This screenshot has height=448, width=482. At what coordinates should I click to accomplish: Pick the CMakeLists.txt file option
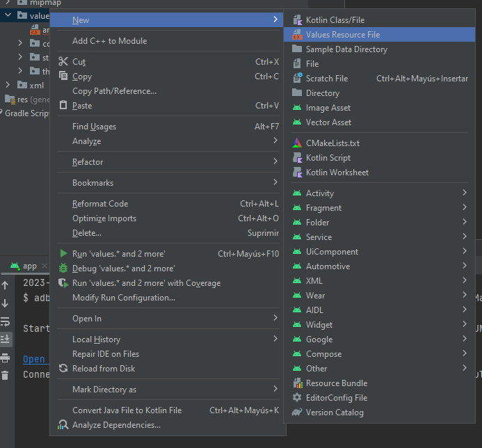tap(332, 143)
